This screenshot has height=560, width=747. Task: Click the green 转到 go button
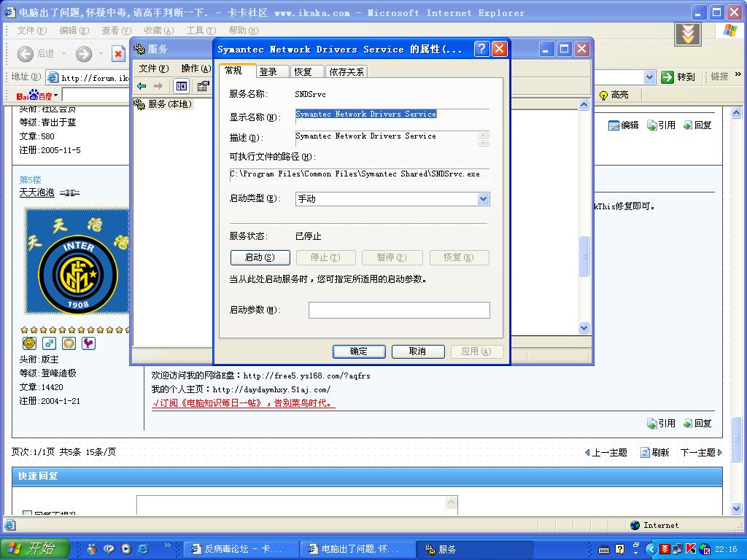pos(678,77)
